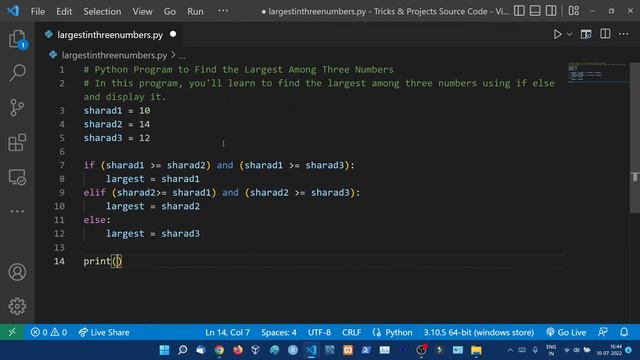Open Windows taskbar search

pyautogui.click(x=182, y=350)
